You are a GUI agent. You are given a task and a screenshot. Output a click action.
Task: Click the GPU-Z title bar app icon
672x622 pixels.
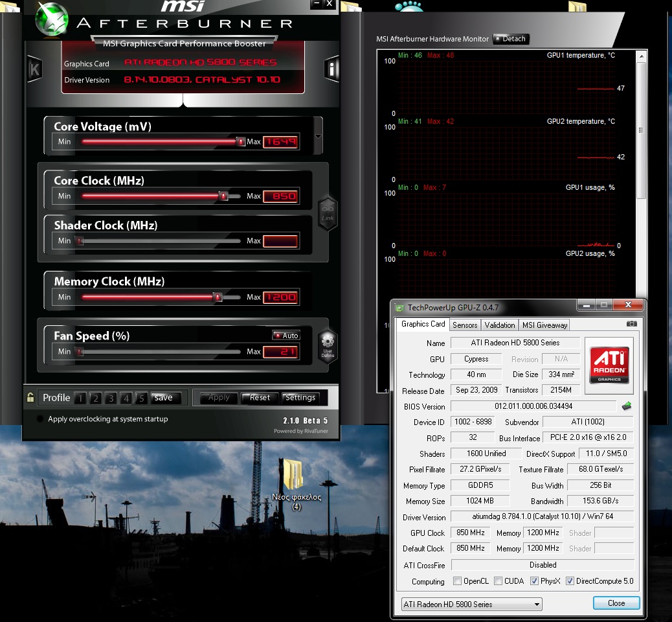tap(400, 308)
